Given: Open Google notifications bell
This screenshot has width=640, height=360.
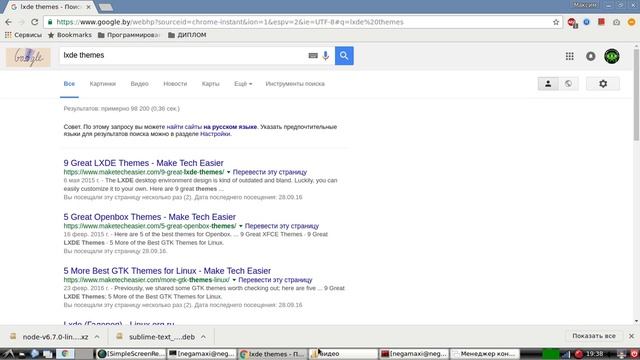Looking at the screenshot, I should [x=591, y=56].
